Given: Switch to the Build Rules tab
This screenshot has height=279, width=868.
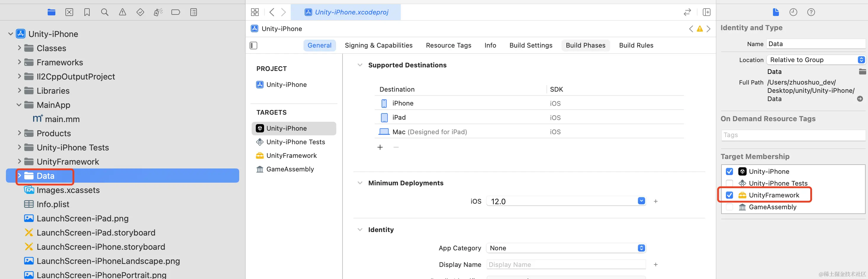Looking at the screenshot, I should pyautogui.click(x=636, y=46).
